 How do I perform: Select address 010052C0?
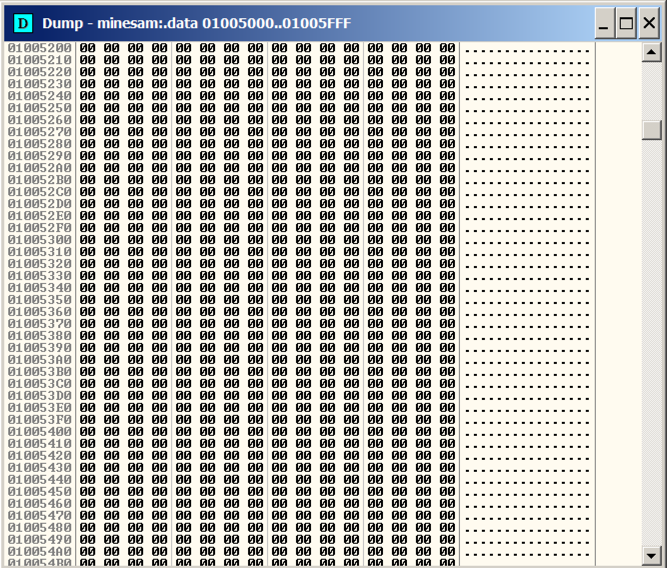coord(40,192)
